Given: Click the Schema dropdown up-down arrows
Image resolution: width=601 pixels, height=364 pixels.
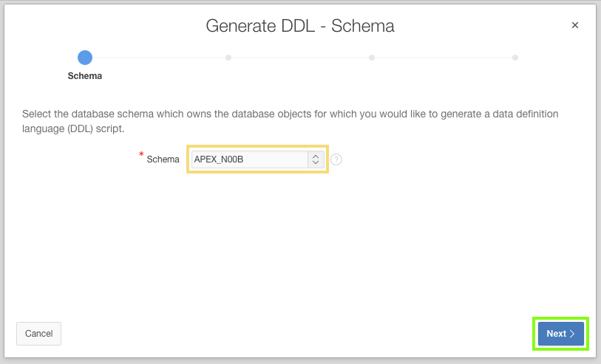Looking at the screenshot, I should [x=316, y=159].
